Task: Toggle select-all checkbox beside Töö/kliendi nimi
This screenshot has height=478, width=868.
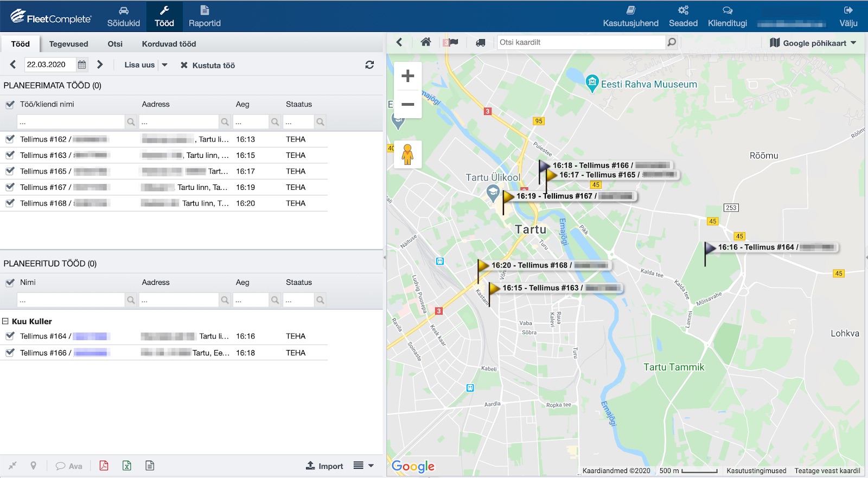Action: click(x=10, y=105)
